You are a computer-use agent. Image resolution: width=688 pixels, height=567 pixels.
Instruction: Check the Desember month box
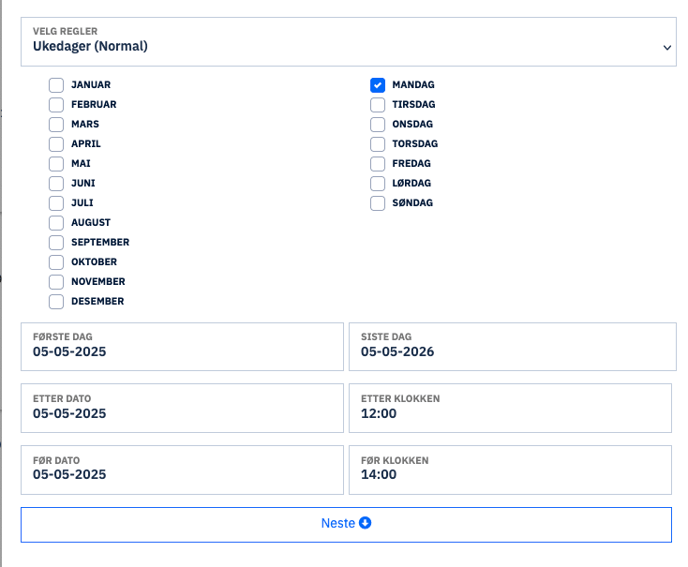tap(56, 301)
